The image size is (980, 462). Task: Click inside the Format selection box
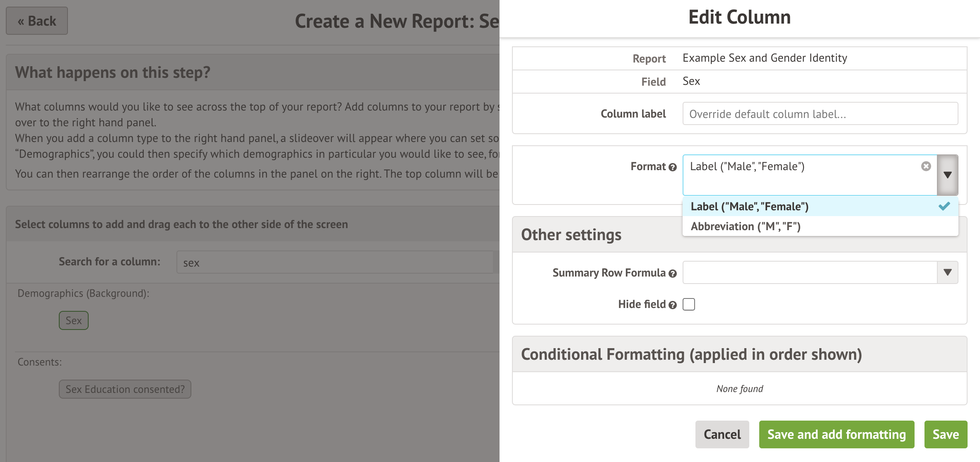(804, 178)
